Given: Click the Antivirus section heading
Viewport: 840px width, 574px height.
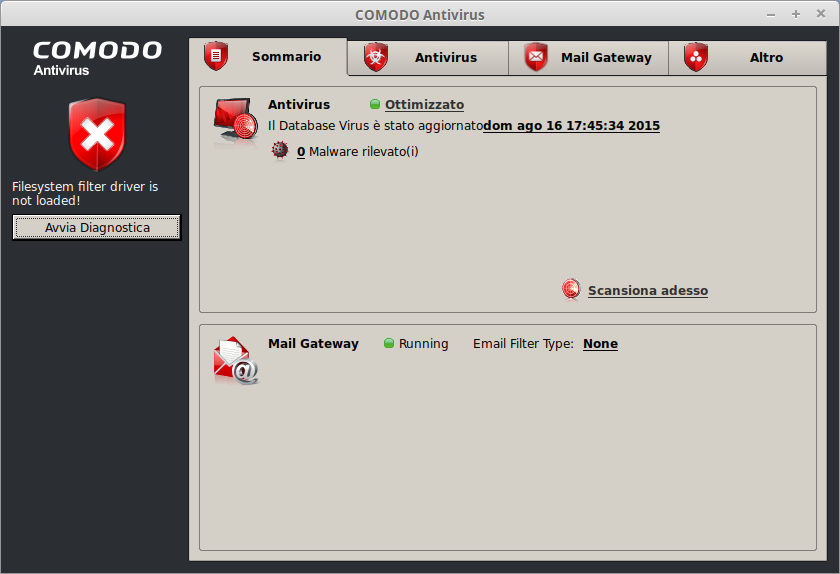Looking at the screenshot, I should click(x=299, y=105).
